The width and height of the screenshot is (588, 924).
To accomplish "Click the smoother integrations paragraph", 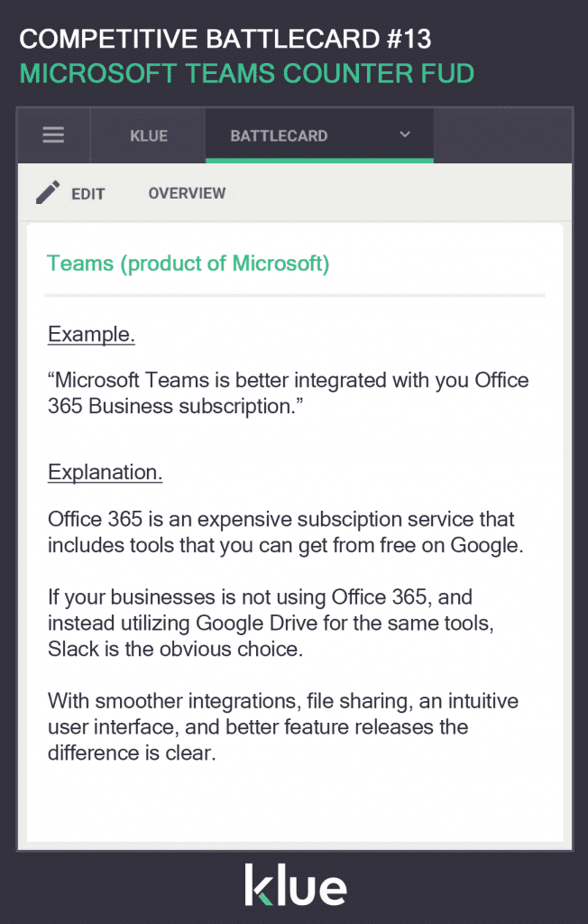I will 283,726.
